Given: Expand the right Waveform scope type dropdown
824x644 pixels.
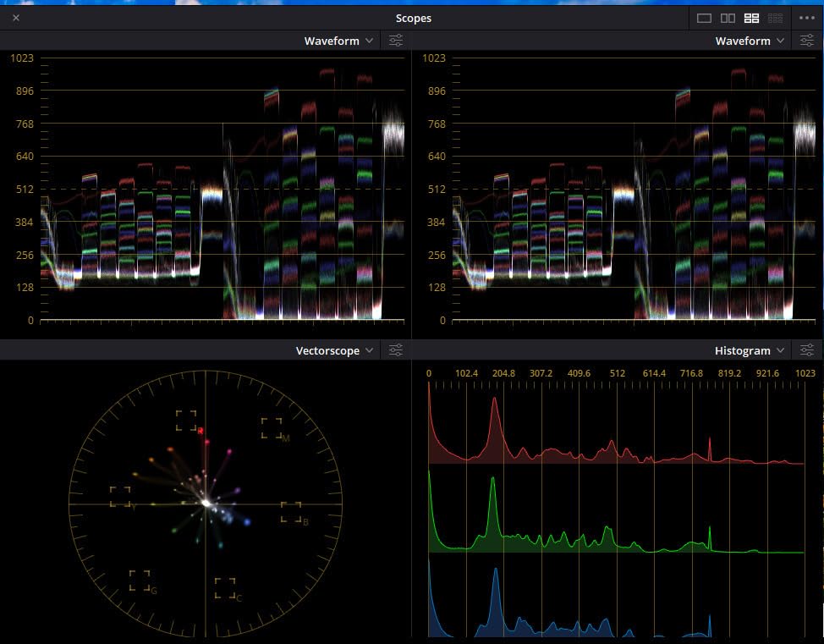Looking at the screenshot, I should [x=750, y=41].
